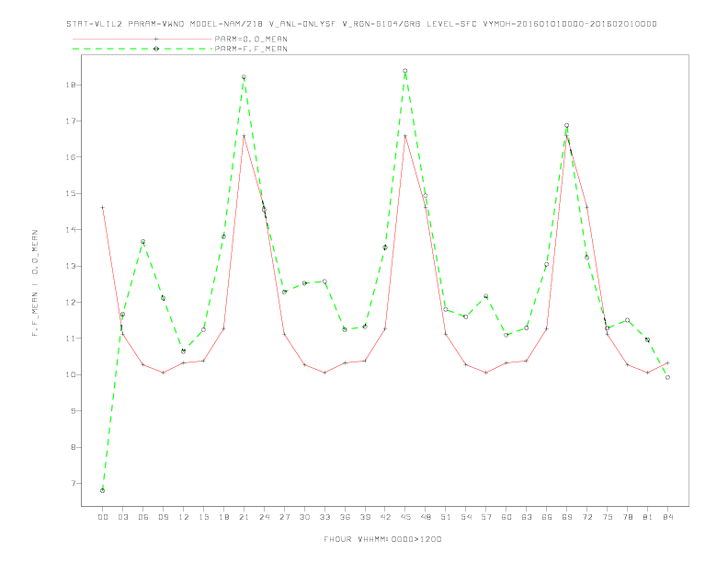Image resolution: width=728 pixels, height=563 pixels.
Task: Select the green data point at hour 84
Action: [x=667, y=378]
